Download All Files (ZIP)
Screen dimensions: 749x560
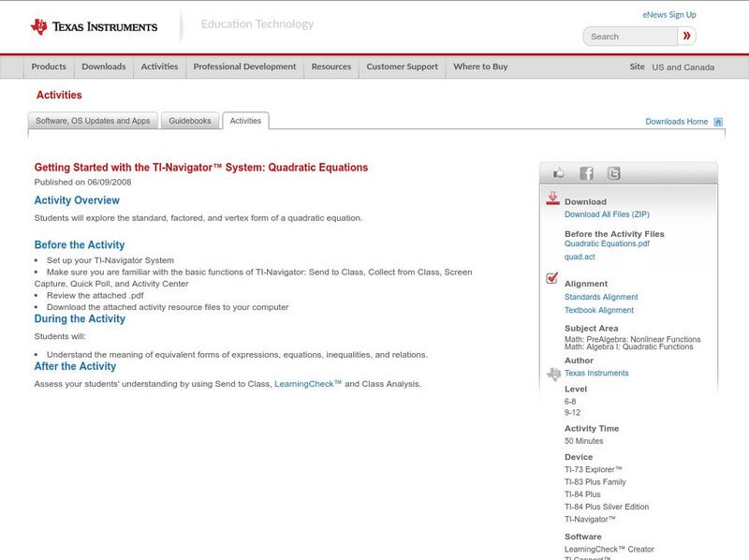pos(607,214)
